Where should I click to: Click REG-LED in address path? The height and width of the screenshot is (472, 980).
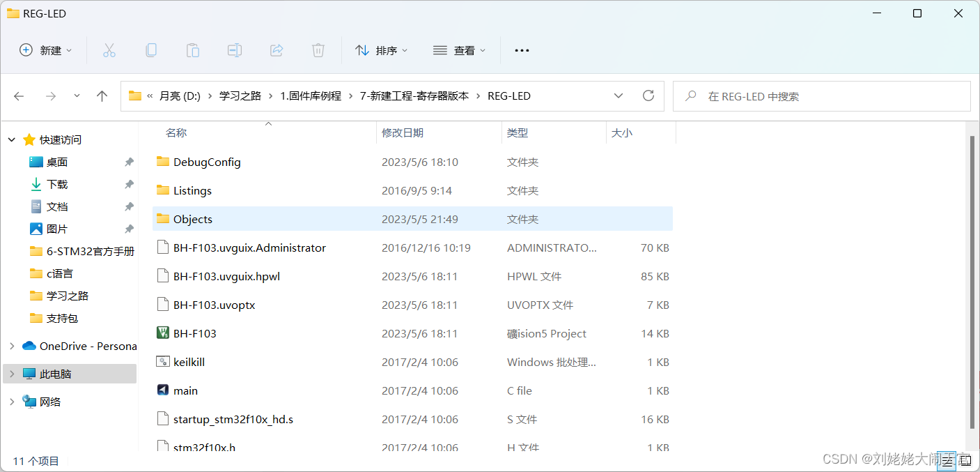[509, 96]
